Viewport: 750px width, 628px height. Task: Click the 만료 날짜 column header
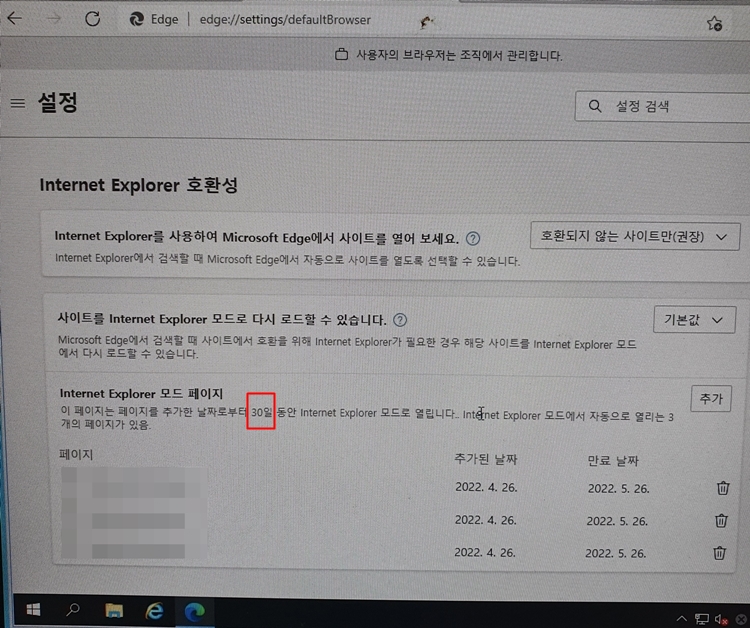613,461
